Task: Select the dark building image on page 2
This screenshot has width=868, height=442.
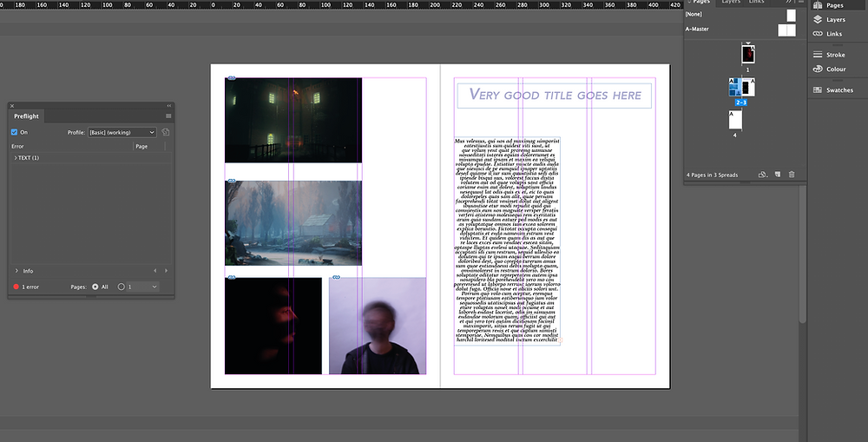Action: coord(293,120)
